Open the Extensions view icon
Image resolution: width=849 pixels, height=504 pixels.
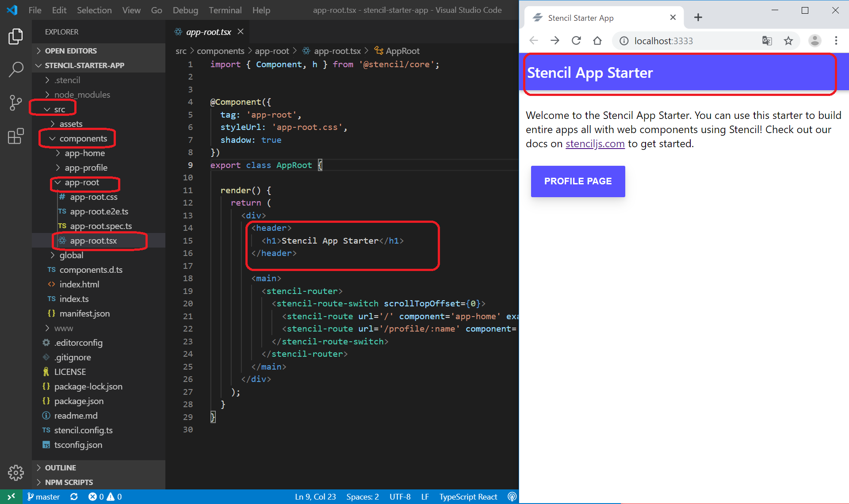pos(16,136)
